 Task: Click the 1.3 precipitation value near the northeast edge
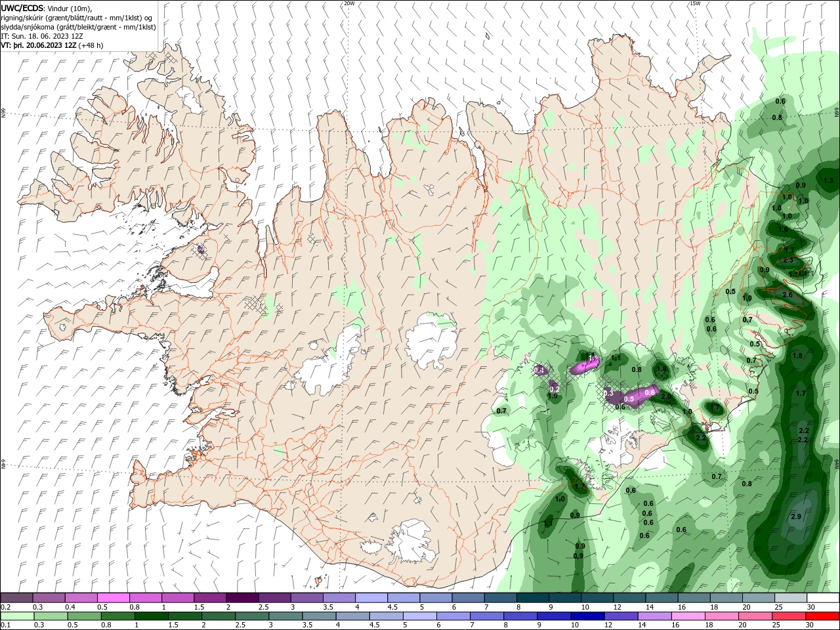828,180
